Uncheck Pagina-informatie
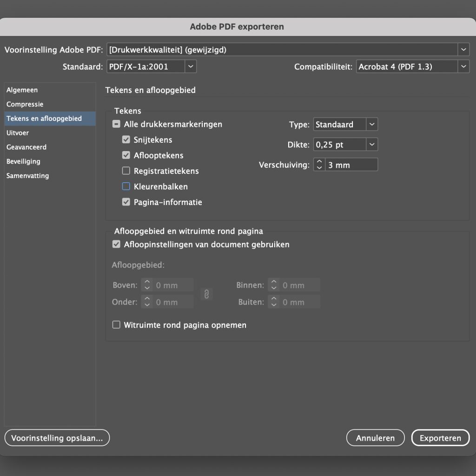This screenshot has width=476, height=476. coord(126,202)
